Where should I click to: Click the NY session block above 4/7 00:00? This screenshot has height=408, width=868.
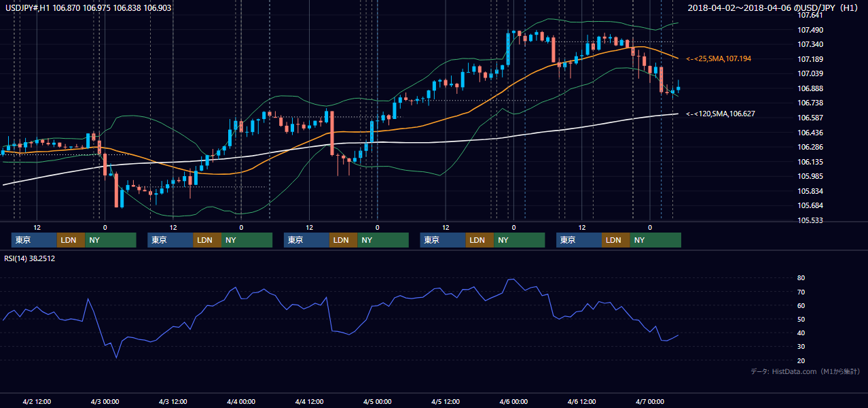click(x=655, y=240)
